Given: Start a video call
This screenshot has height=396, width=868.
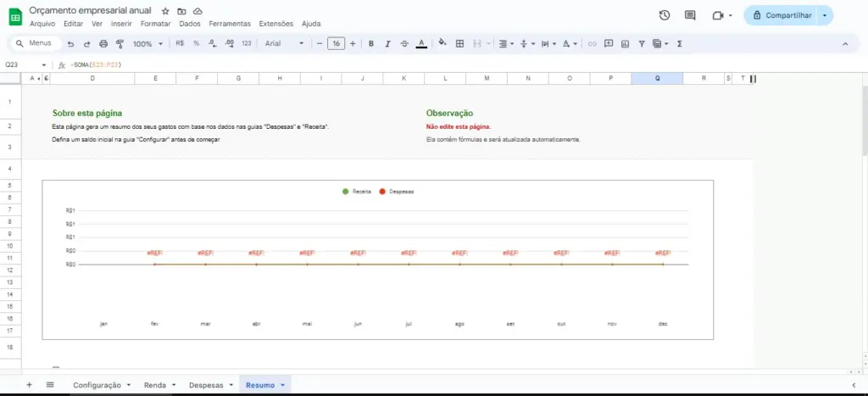Looking at the screenshot, I should (718, 15).
